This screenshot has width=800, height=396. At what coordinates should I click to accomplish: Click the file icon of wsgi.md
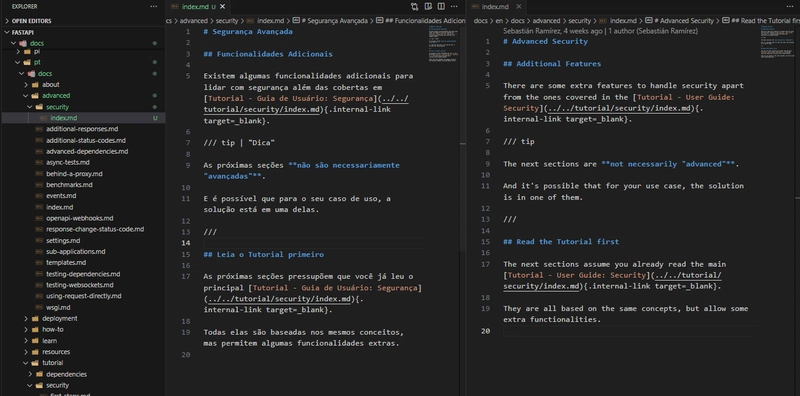coord(39,307)
